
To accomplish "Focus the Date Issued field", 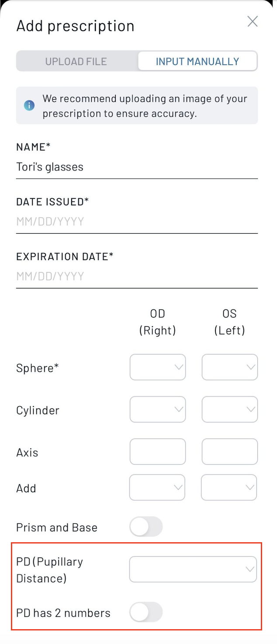I will [x=137, y=222].
